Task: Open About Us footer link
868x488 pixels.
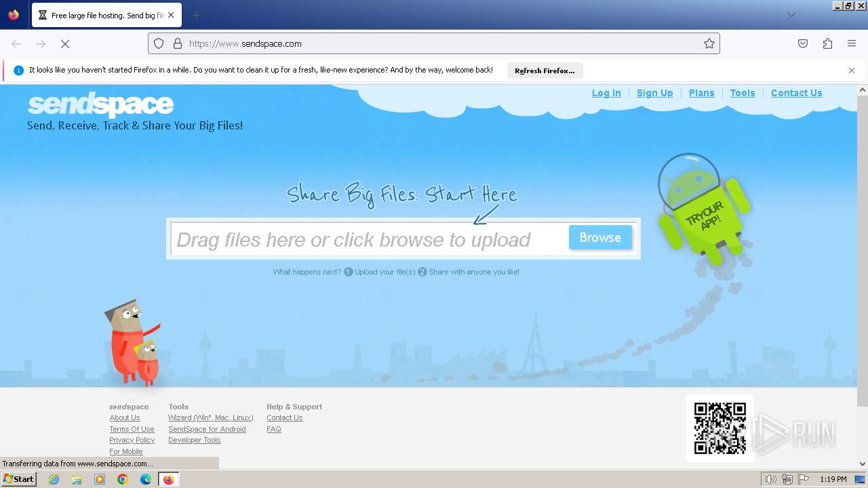Action: tap(125, 418)
